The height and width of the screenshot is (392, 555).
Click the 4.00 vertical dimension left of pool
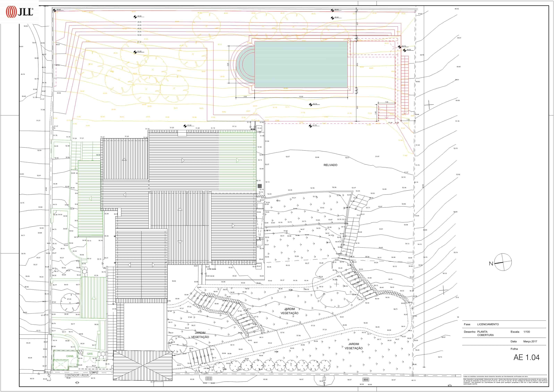coord(228,65)
